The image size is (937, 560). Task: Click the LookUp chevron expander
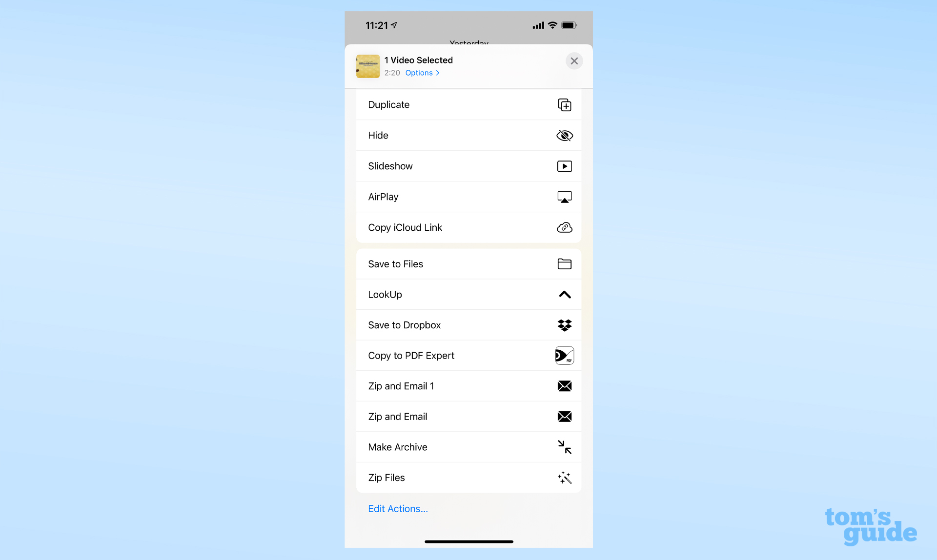pyautogui.click(x=564, y=294)
